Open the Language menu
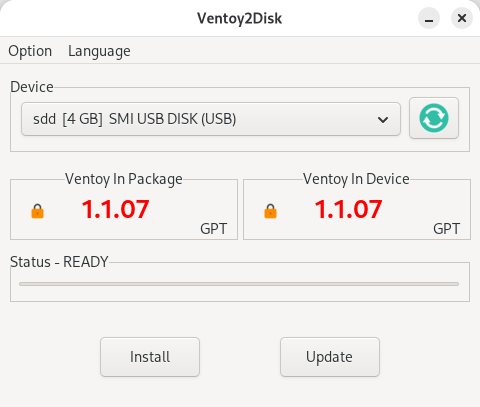480x407 pixels. 99,51
